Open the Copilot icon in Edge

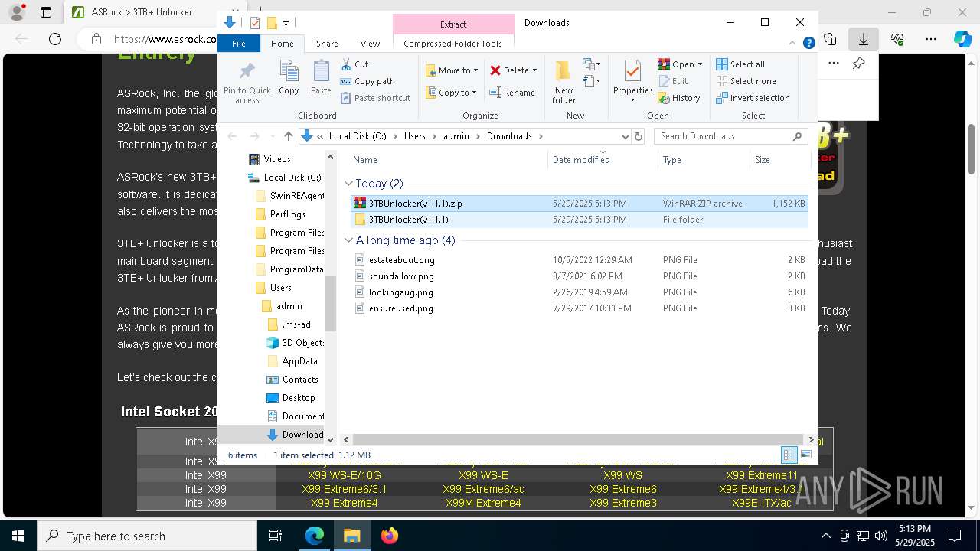tap(962, 39)
